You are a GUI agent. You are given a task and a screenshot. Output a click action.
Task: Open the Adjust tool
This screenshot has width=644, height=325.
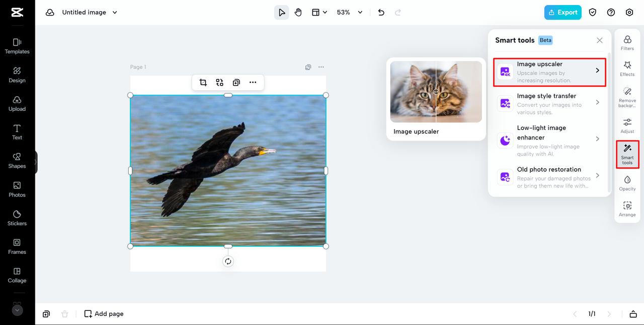tap(627, 126)
